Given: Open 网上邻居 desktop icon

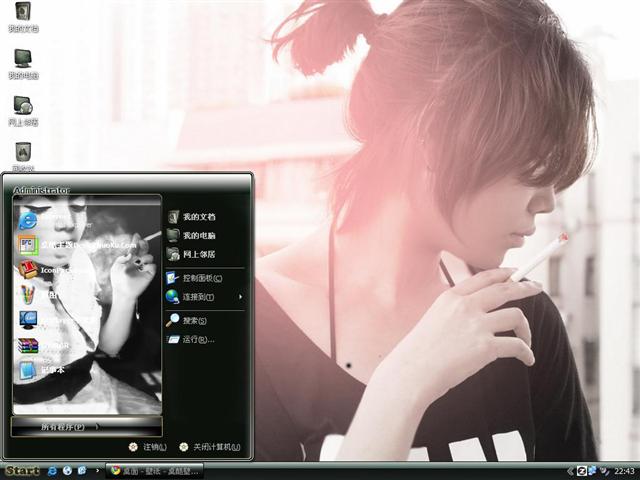Looking at the screenshot, I should 23,111.
